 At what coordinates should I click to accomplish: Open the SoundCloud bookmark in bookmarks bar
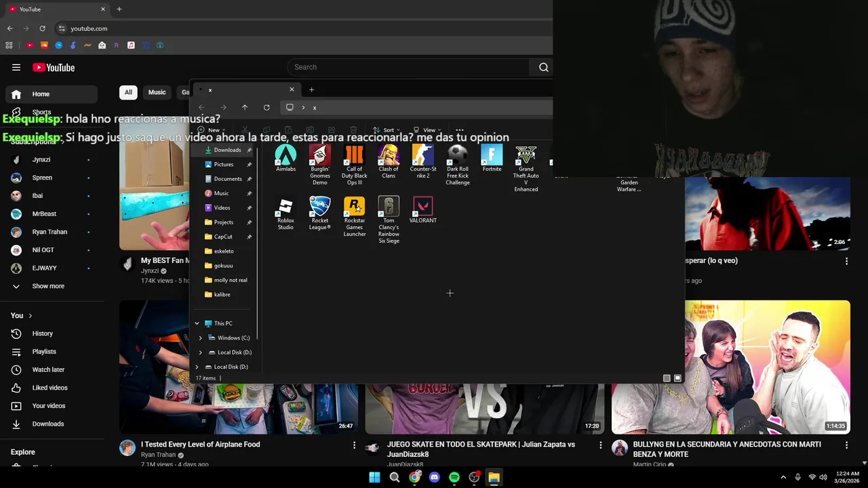(44, 45)
